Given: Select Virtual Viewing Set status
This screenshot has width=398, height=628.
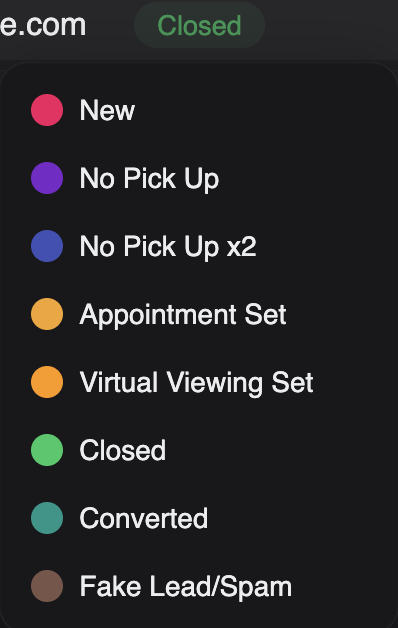Looking at the screenshot, I should (x=199, y=382).
